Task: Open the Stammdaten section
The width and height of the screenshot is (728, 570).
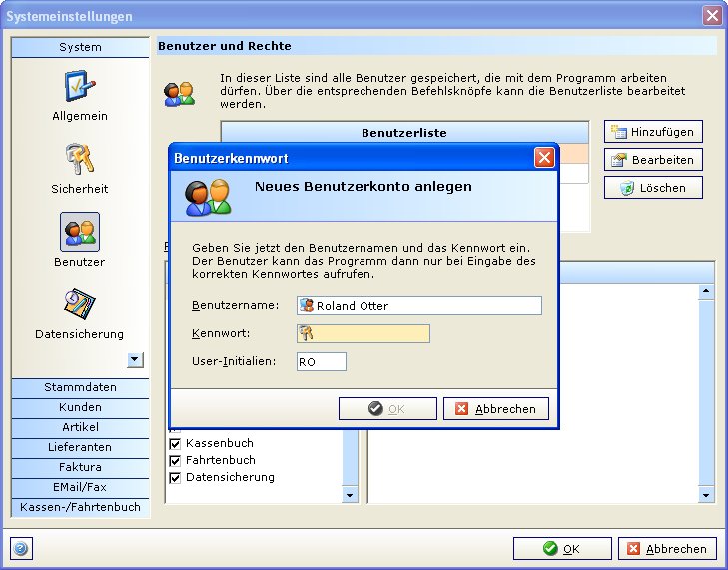Action: [x=80, y=387]
